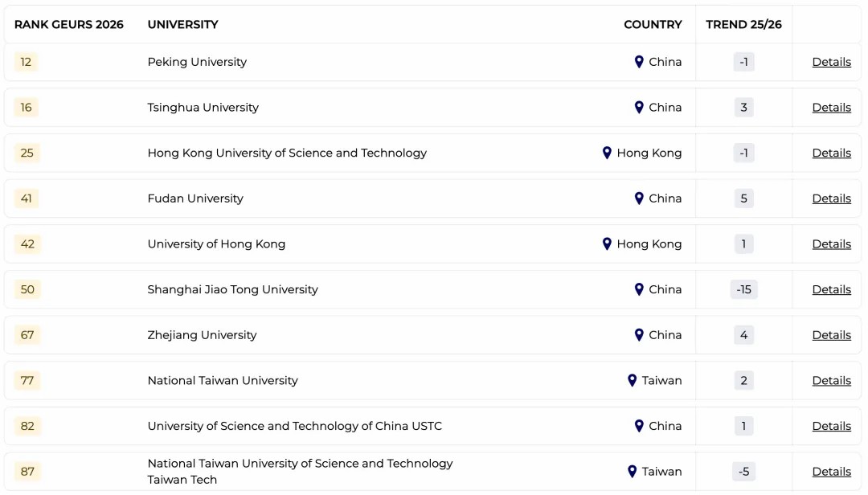Sort by the RANK GEURS 2026 column header
The width and height of the screenshot is (868, 495).
point(69,25)
